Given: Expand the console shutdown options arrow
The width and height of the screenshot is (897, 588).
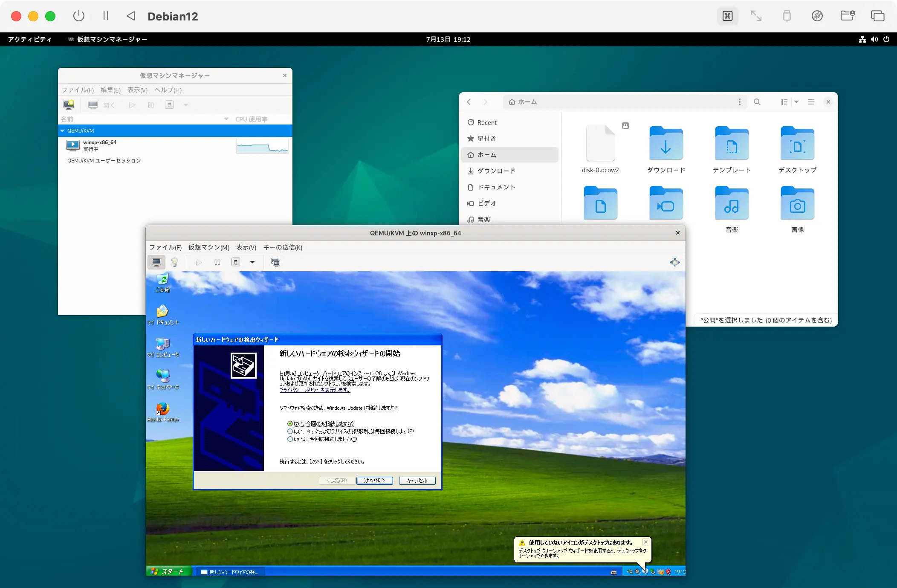Looking at the screenshot, I should [x=252, y=262].
